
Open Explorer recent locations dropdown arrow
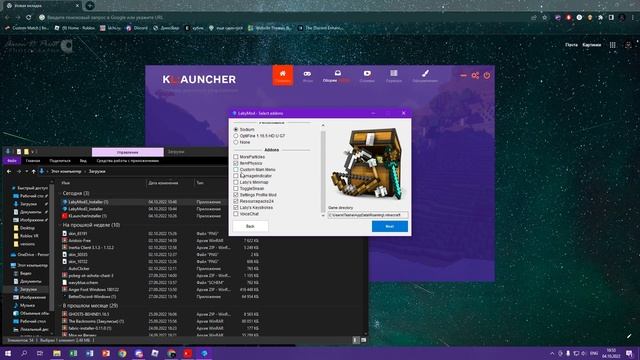[27, 171]
